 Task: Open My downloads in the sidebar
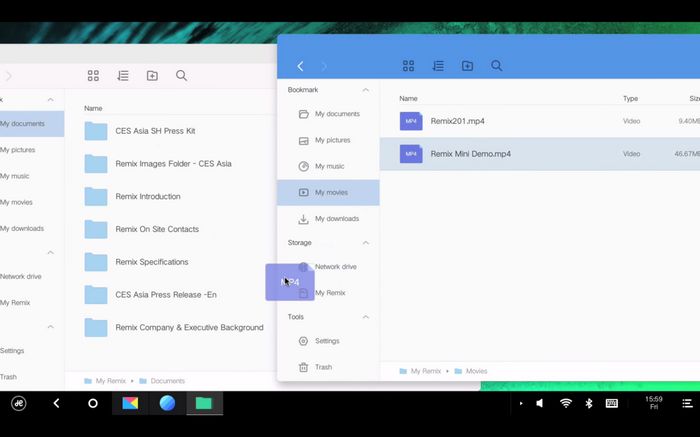click(336, 219)
